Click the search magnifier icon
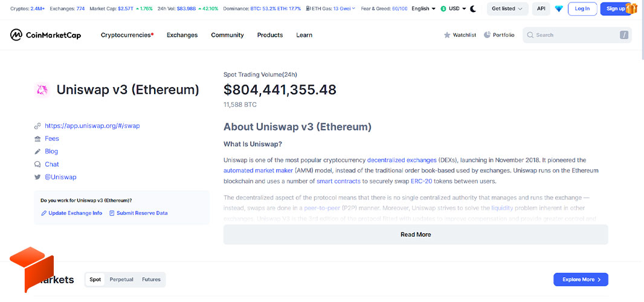 click(530, 35)
